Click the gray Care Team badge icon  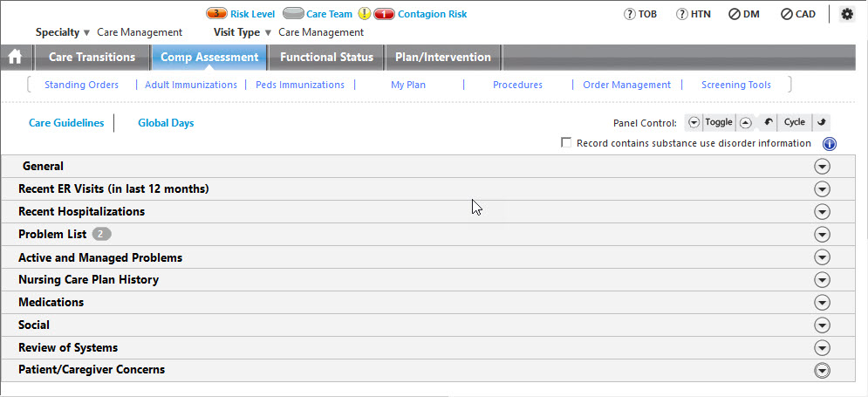pyautogui.click(x=293, y=14)
